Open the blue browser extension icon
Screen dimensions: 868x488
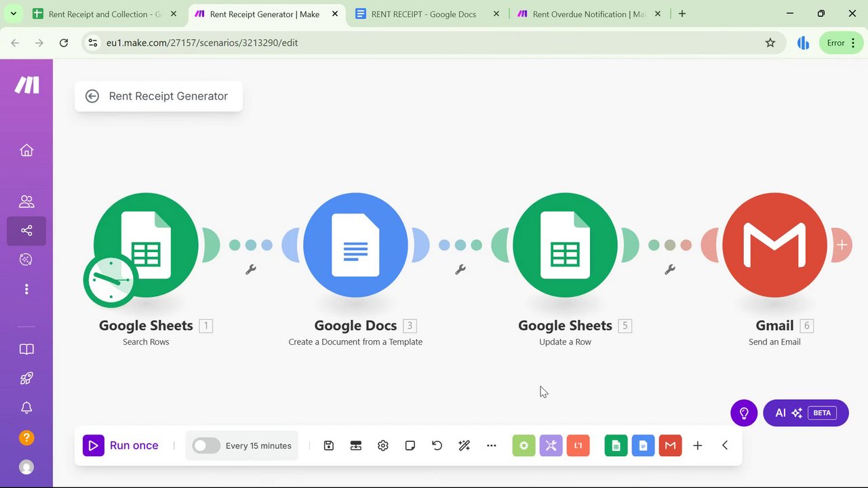point(804,43)
